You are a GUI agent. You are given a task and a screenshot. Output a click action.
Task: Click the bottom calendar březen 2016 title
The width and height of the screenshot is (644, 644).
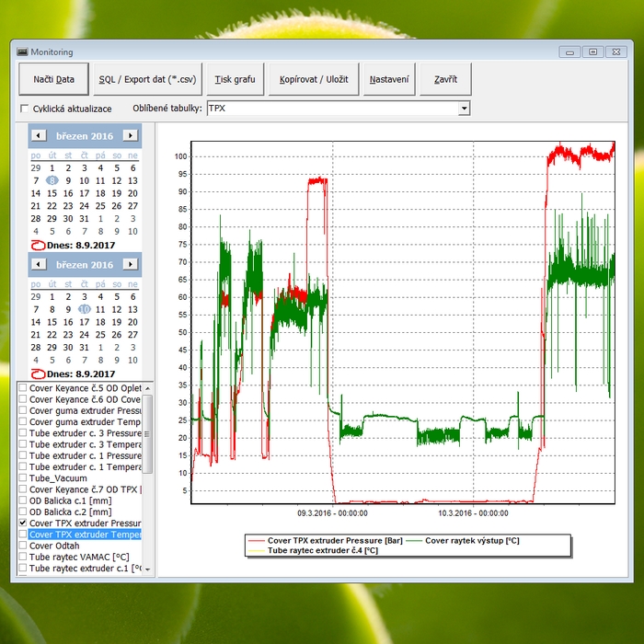pyautogui.click(x=85, y=265)
